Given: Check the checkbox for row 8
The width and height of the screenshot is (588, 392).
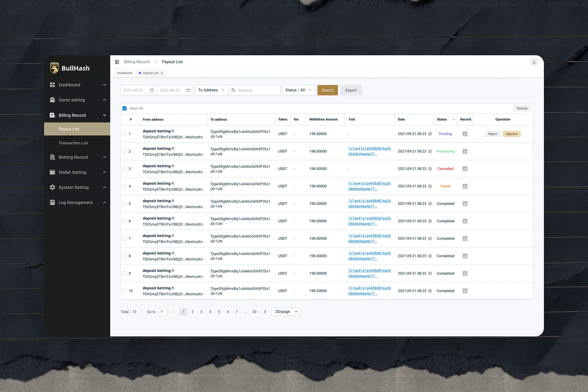Looking at the screenshot, I should tap(125, 256).
